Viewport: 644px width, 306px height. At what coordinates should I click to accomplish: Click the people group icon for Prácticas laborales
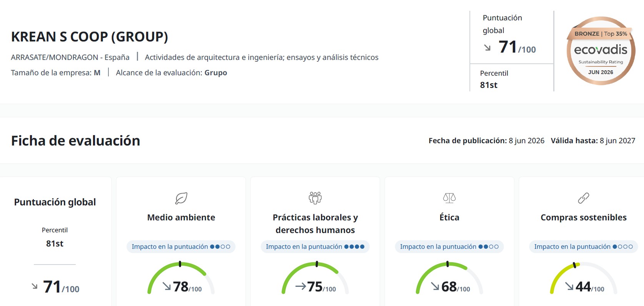point(315,198)
